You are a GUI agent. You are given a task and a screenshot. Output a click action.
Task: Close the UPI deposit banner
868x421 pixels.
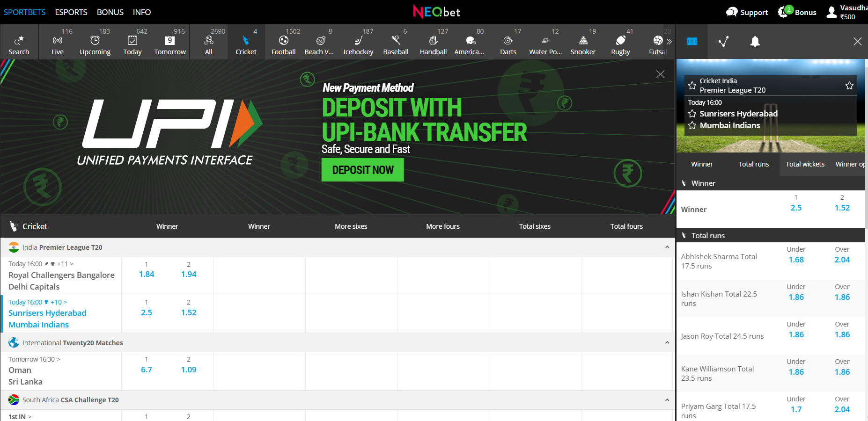tap(660, 74)
